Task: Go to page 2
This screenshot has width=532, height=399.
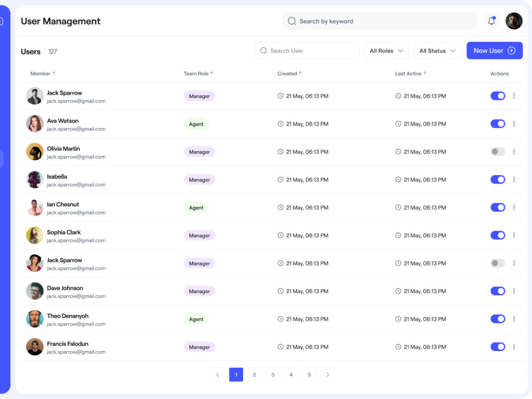Action: (254, 375)
